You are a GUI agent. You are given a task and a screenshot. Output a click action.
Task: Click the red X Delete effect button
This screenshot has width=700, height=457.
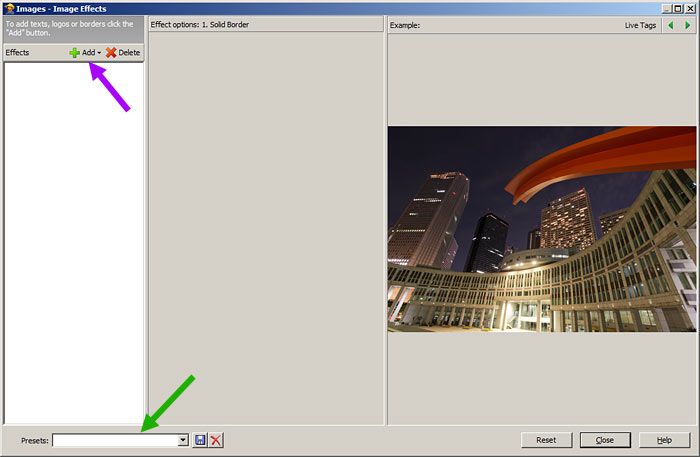(123, 53)
